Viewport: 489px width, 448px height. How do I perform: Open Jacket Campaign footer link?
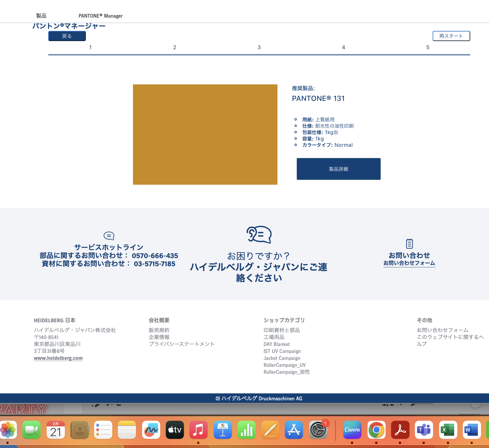[x=282, y=358]
